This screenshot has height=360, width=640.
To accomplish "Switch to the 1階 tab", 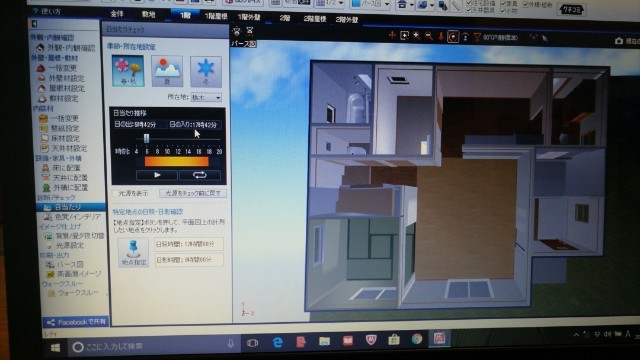I will (x=185, y=16).
